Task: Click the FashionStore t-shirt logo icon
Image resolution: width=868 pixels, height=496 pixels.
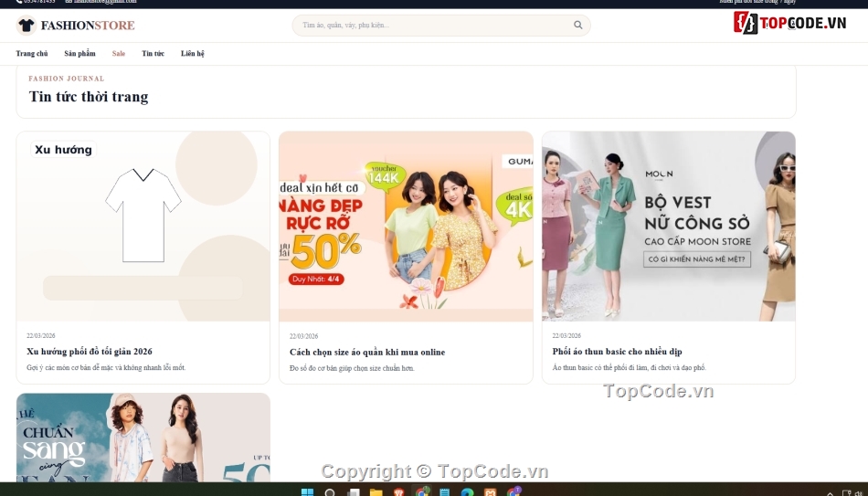Action: click(x=26, y=26)
